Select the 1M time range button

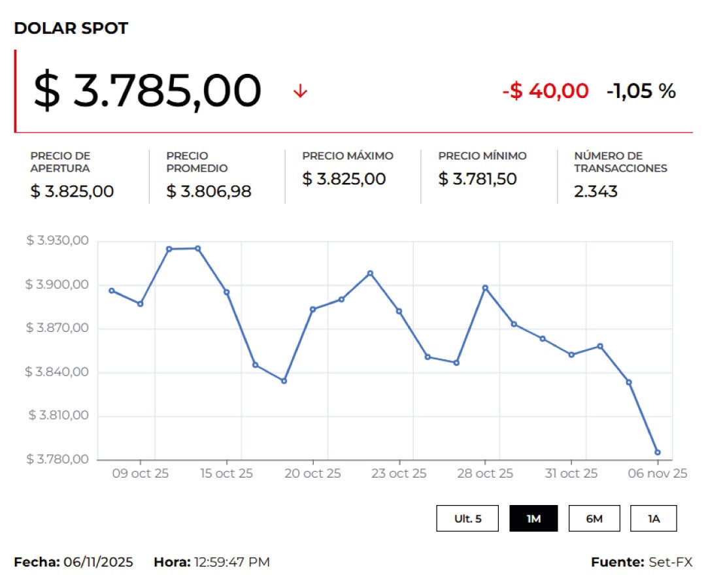(x=535, y=518)
